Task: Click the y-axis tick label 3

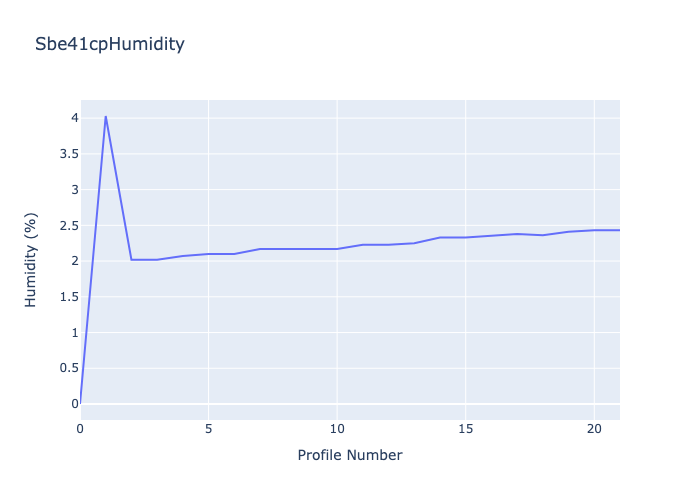Action: (73, 189)
